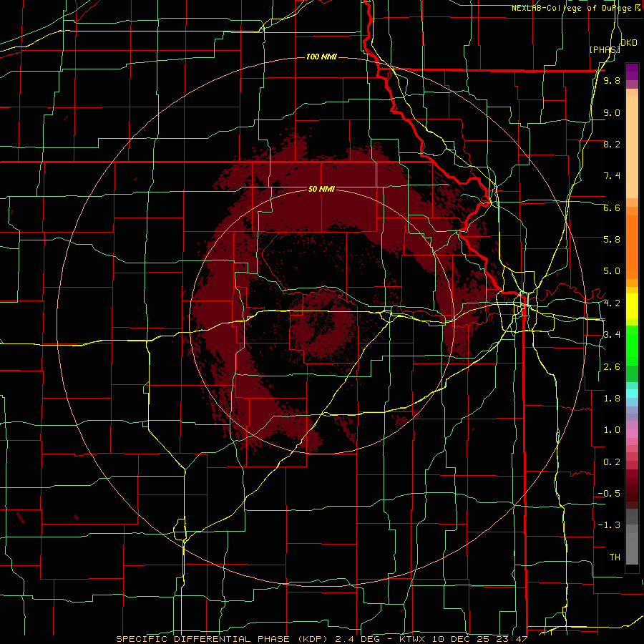Viewport: 644px width, 644px height.
Task: Pick the yellow band of the color bar
Action: pos(632,306)
